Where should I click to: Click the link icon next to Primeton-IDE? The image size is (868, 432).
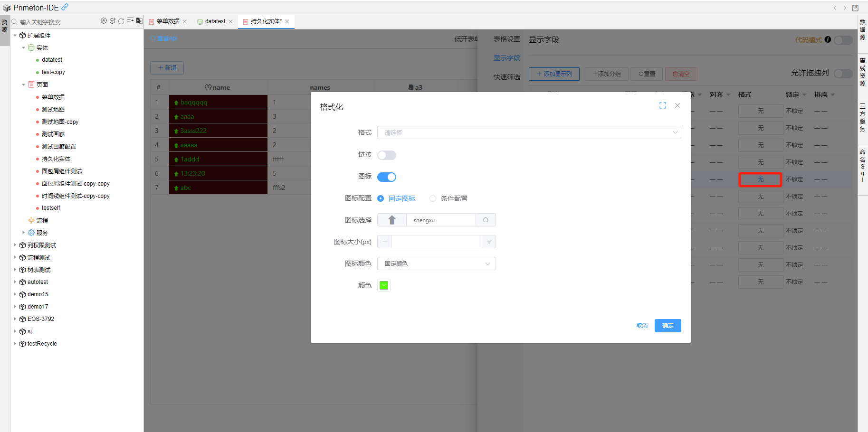65,7
